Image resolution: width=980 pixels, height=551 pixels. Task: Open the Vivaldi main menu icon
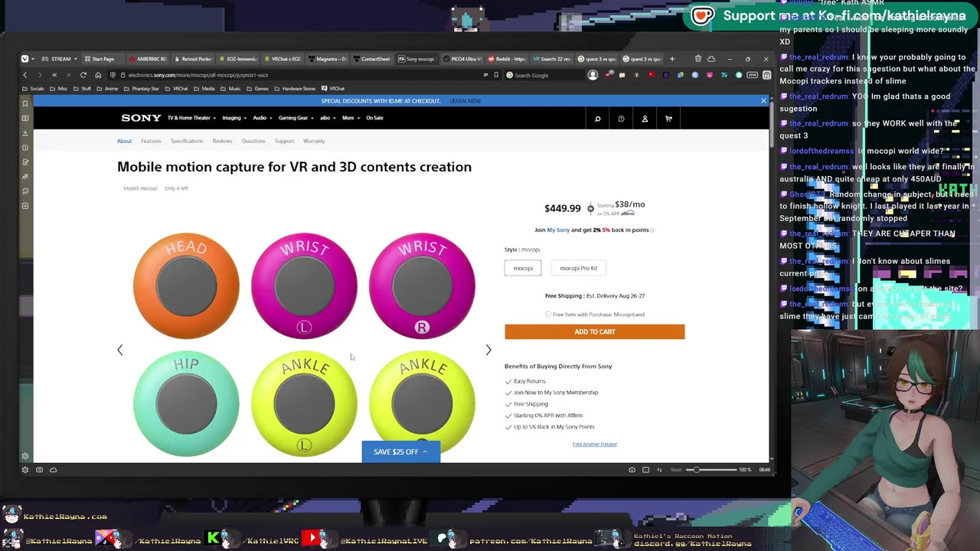(x=24, y=59)
